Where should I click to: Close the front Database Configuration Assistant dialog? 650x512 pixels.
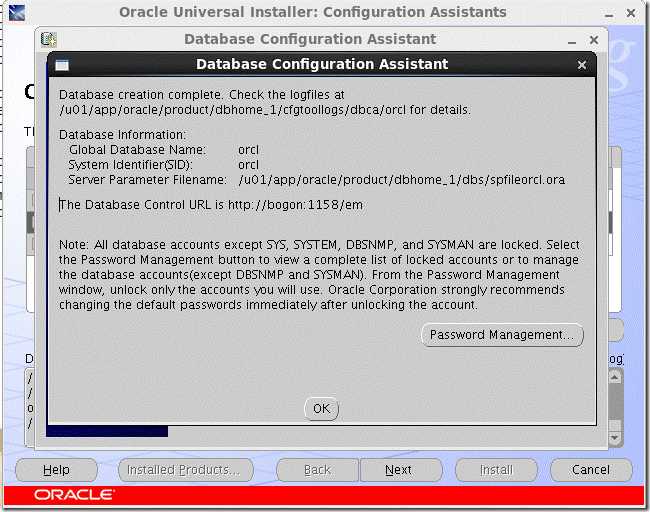click(x=582, y=65)
